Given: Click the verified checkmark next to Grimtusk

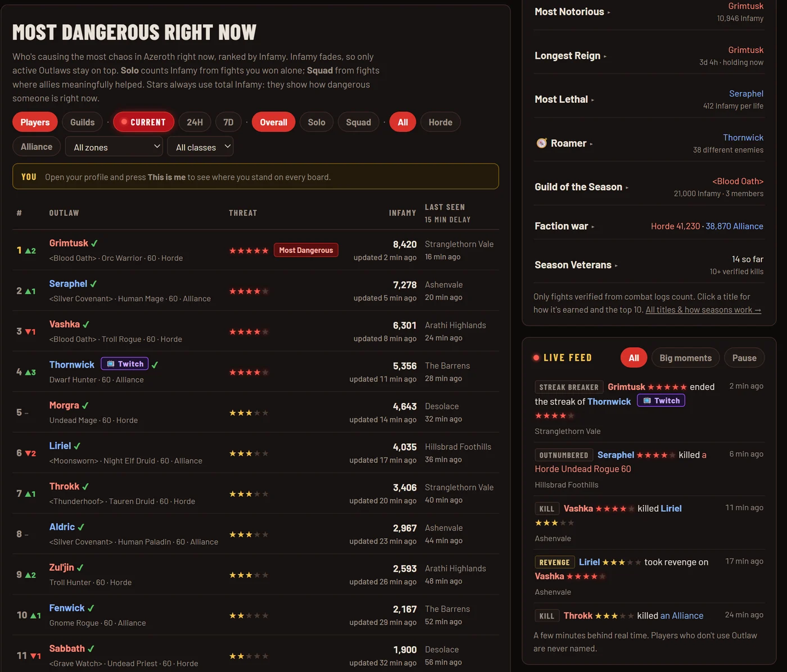Looking at the screenshot, I should coord(94,243).
